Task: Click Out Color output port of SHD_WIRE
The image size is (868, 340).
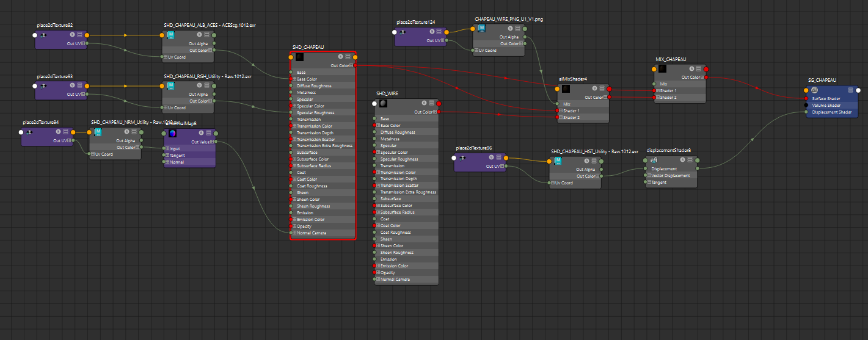Action: 439,112
